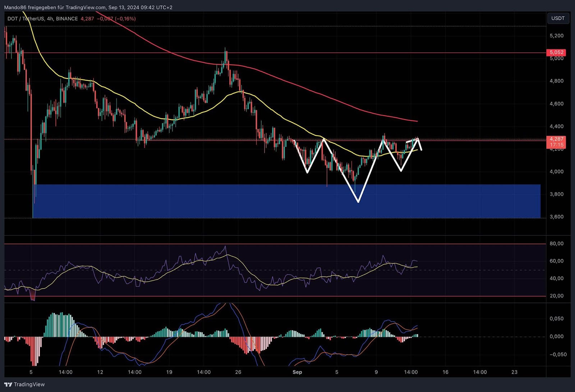
Task: Click the 4,600 price axis value
Action: coord(556,104)
